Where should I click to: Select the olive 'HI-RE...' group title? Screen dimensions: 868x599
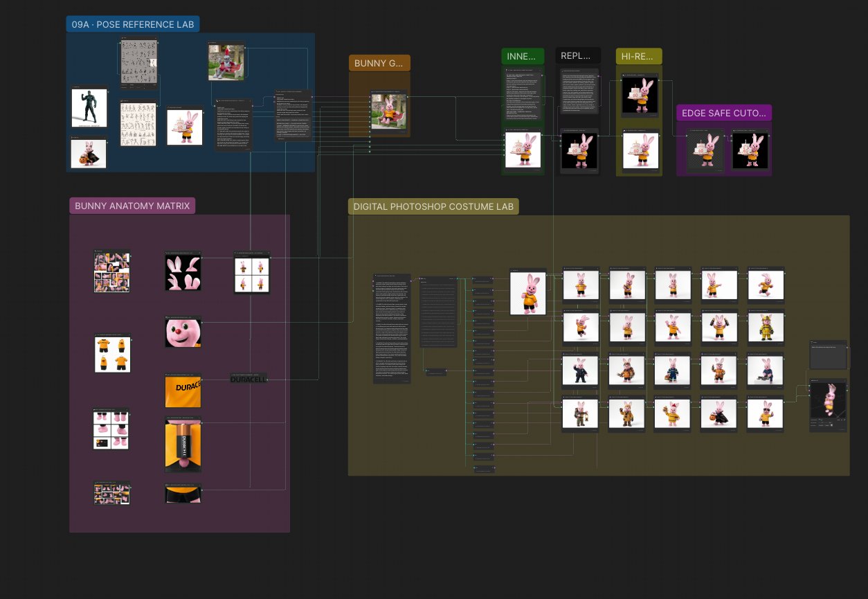point(638,56)
